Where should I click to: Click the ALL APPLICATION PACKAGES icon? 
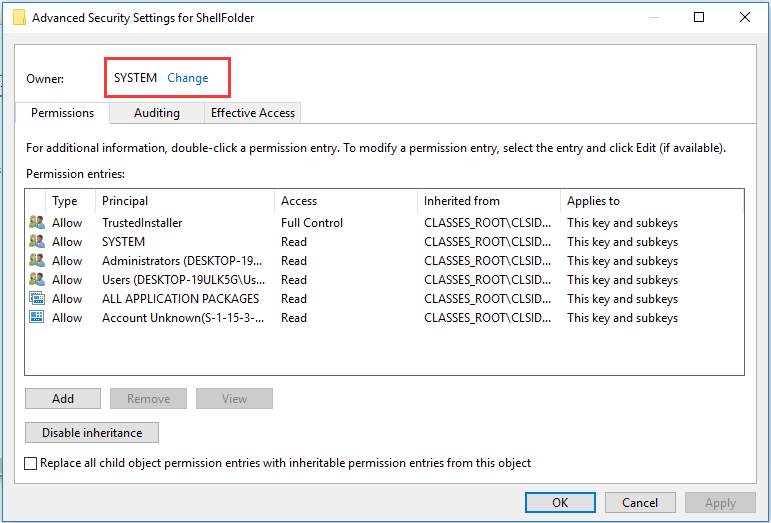[x=37, y=299]
